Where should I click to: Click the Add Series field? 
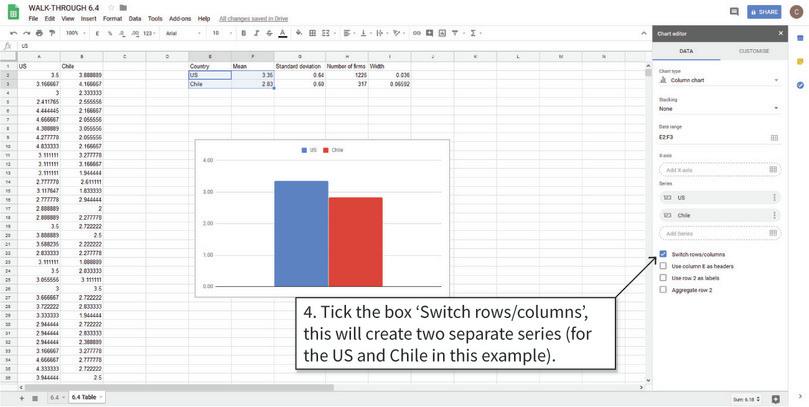(720, 233)
